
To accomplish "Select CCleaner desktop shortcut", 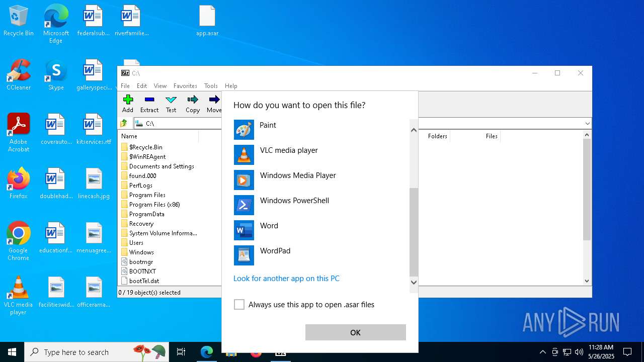I will [x=19, y=75].
